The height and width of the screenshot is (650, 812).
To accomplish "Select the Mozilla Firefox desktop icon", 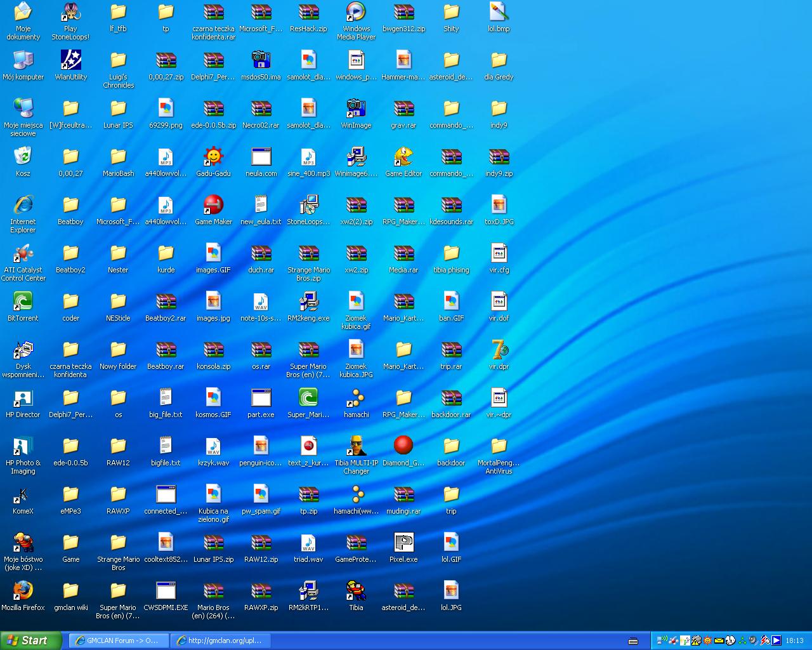I will tap(23, 591).
